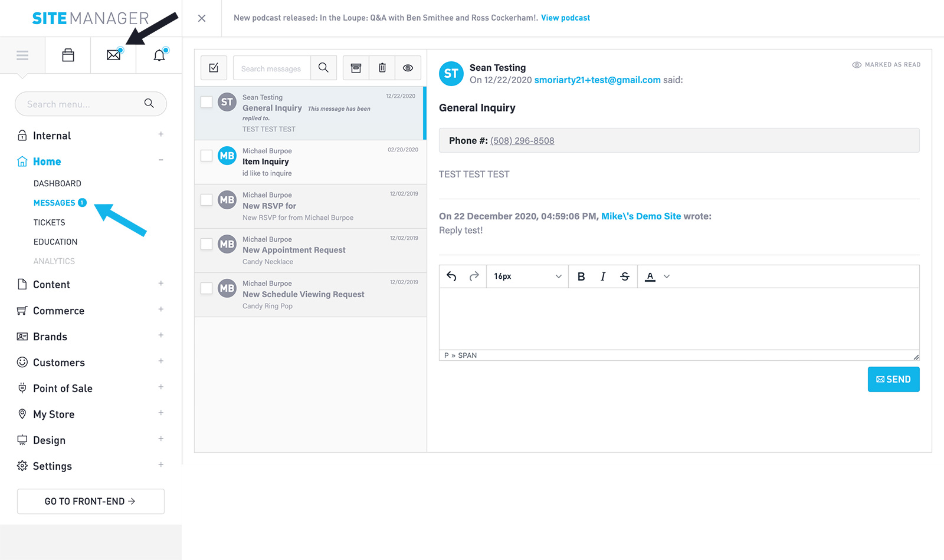This screenshot has height=560, width=944.
Task: Toggle the hamburger menu icon
Action: point(22,55)
